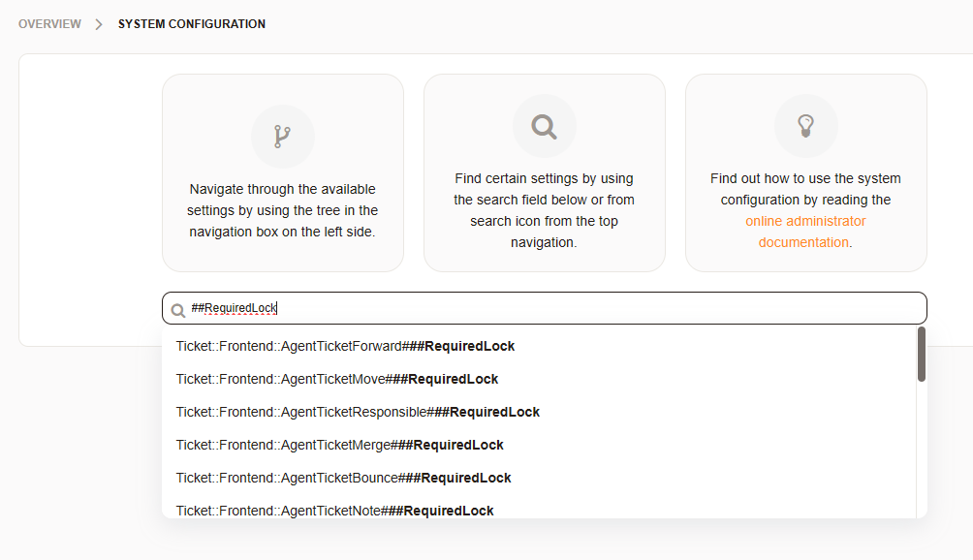Click the lightbulb documentation icon

tap(805, 126)
